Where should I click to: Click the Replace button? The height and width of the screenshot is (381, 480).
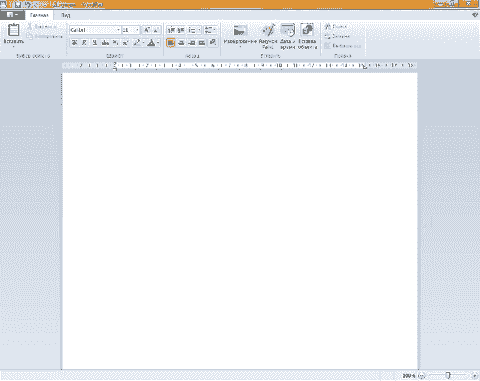coord(337,36)
